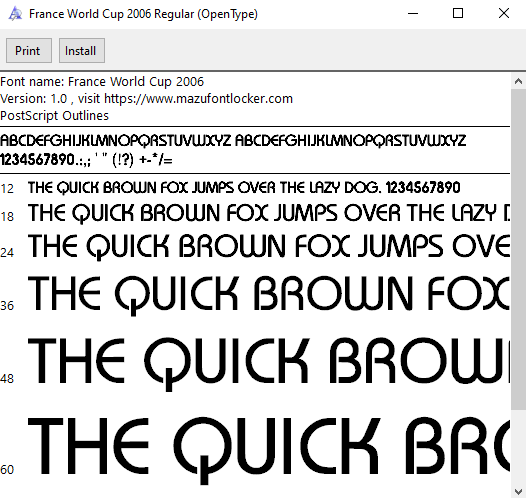Close the font viewer window
This screenshot has height=498, width=526.
coord(504,14)
